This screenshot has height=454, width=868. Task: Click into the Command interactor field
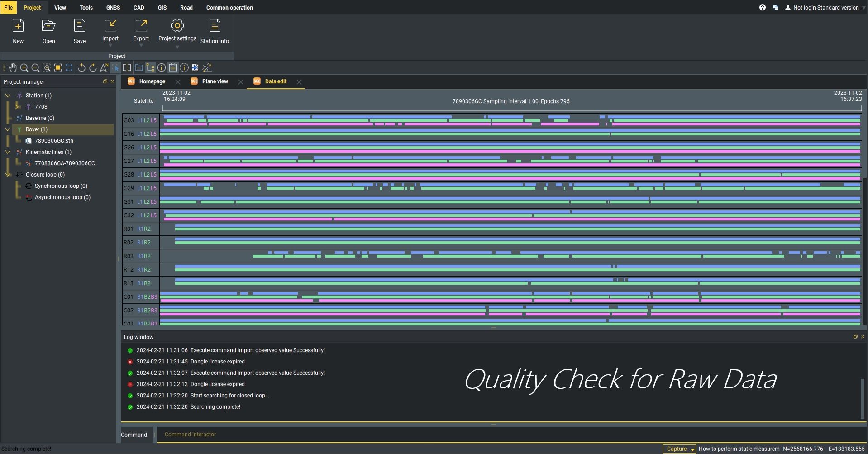coord(511,435)
